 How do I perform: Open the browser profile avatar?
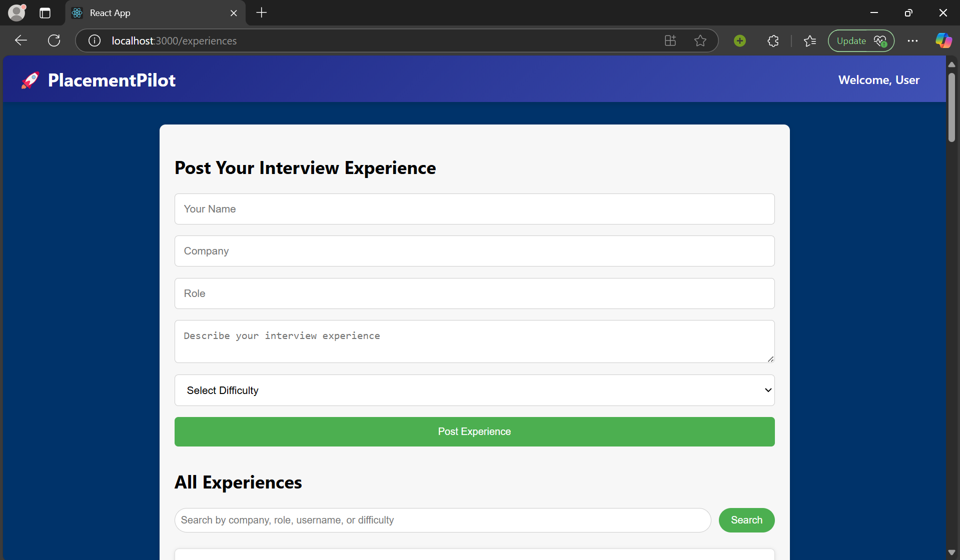pos(17,12)
